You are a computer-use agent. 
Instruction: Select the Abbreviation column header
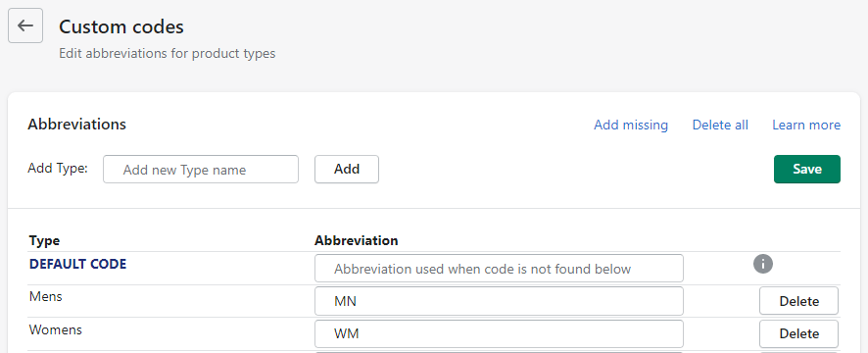coord(356,241)
